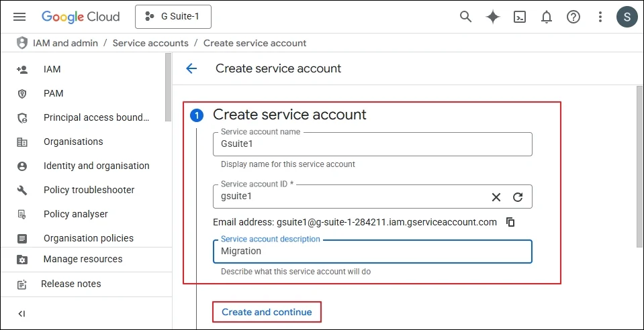Click 'Describe what this service account will do' hint

click(x=295, y=272)
